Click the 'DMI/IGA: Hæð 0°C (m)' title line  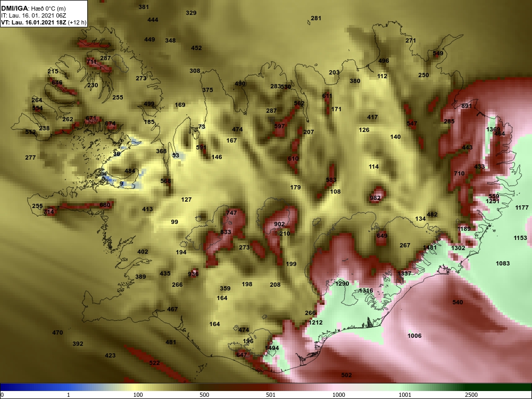pyautogui.click(x=33, y=9)
